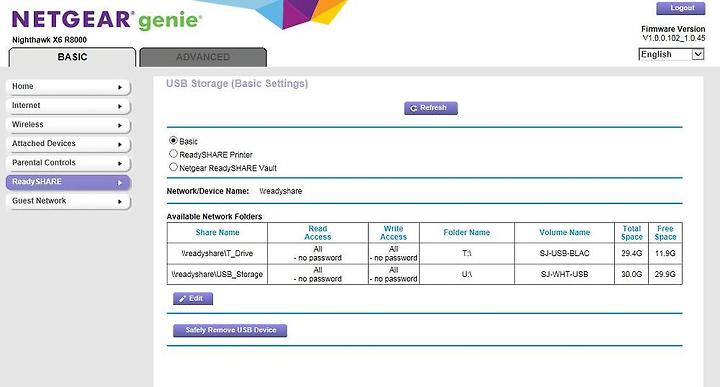
Task: Click the Volume Name column header
Action: click(564, 233)
